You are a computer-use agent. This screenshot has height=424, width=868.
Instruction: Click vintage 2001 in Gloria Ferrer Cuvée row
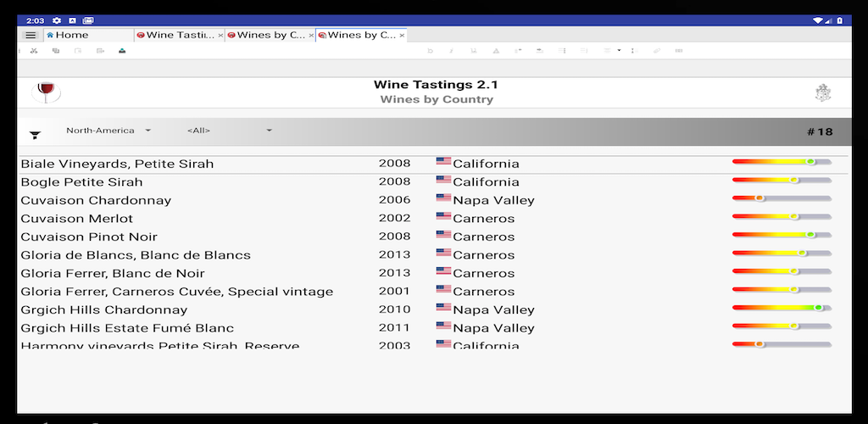[x=395, y=291]
